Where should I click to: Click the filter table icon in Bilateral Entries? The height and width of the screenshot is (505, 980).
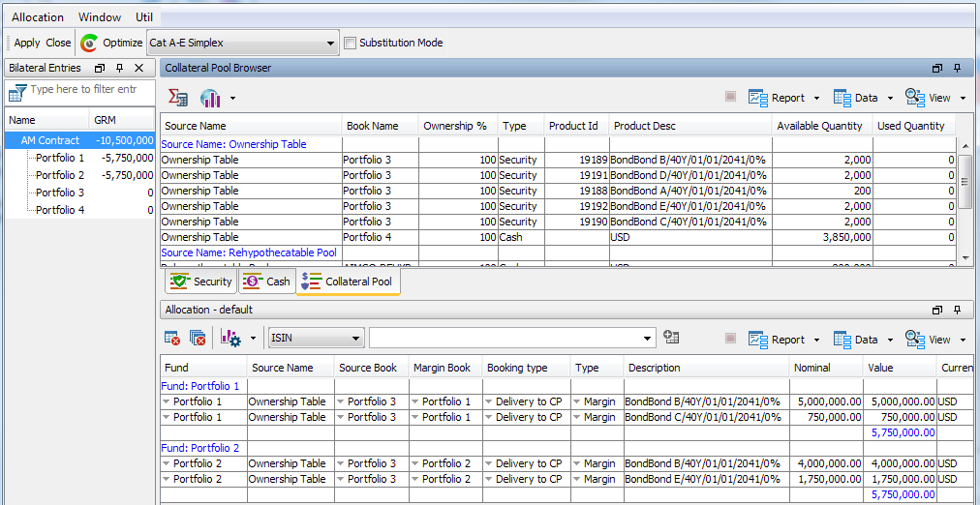point(16,92)
